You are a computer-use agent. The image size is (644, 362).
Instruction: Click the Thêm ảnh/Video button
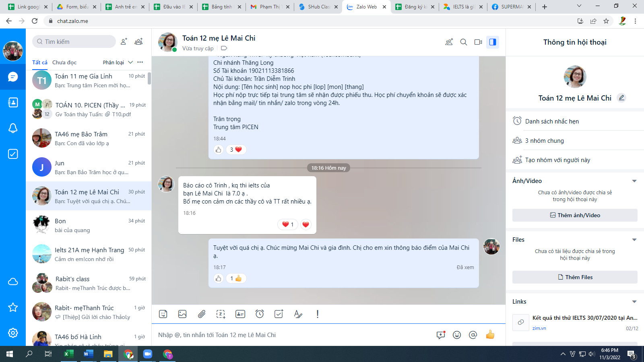[575, 215]
